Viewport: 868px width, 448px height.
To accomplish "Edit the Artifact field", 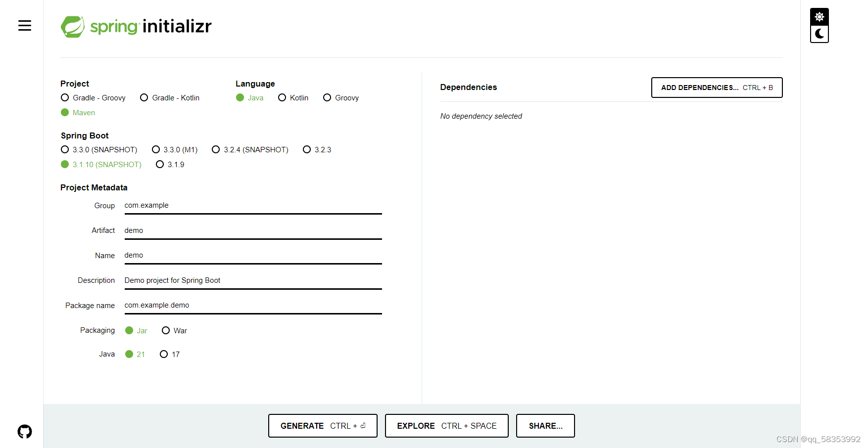I will (x=253, y=231).
